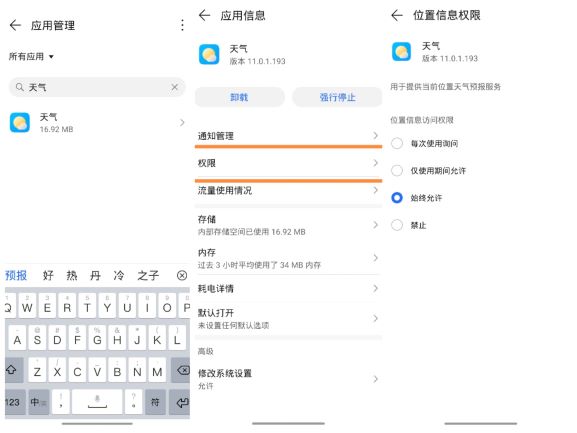Tap the 卸载 uninstall button
Screen dimensions: 577x433
pyautogui.click(x=240, y=97)
